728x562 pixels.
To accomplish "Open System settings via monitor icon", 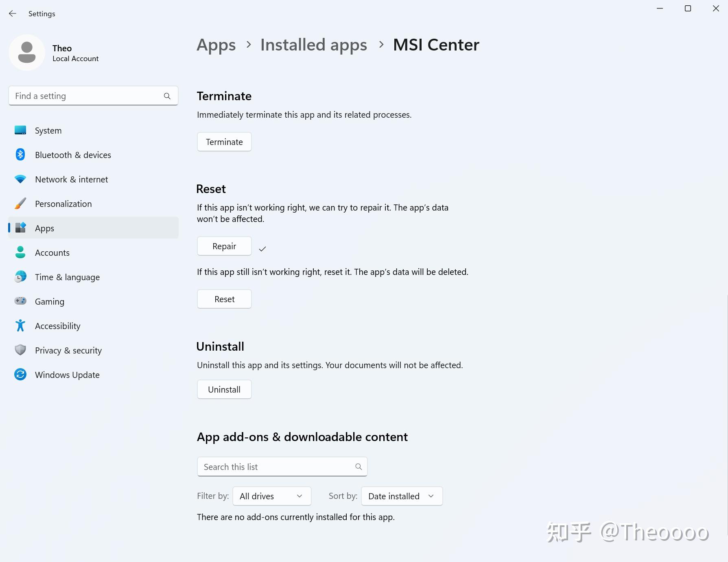I will [20, 130].
